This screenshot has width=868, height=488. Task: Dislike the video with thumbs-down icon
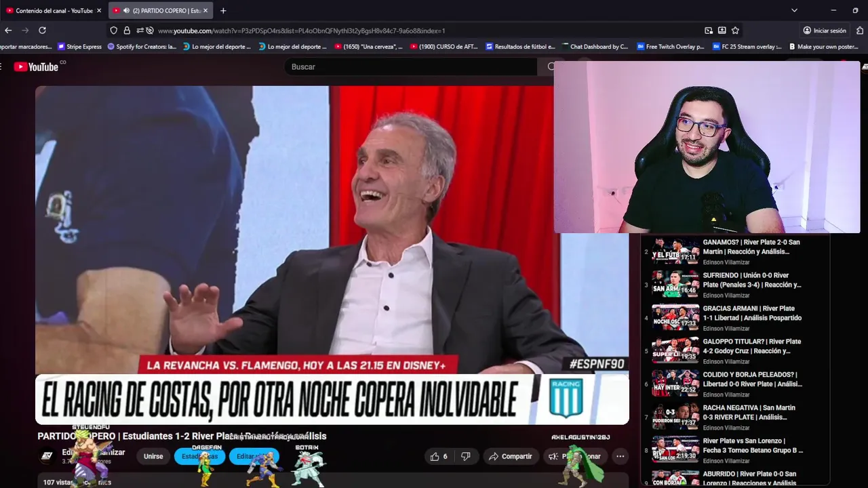pyautogui.click(x=465, y=456)
